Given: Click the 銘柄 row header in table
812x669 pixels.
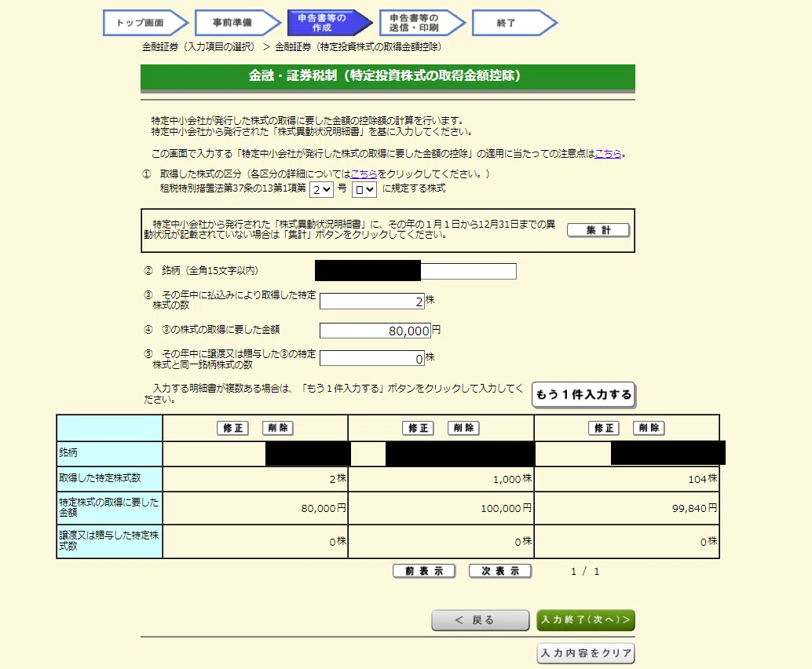Looking at the screenshot, I should click(x=109, y=453).
